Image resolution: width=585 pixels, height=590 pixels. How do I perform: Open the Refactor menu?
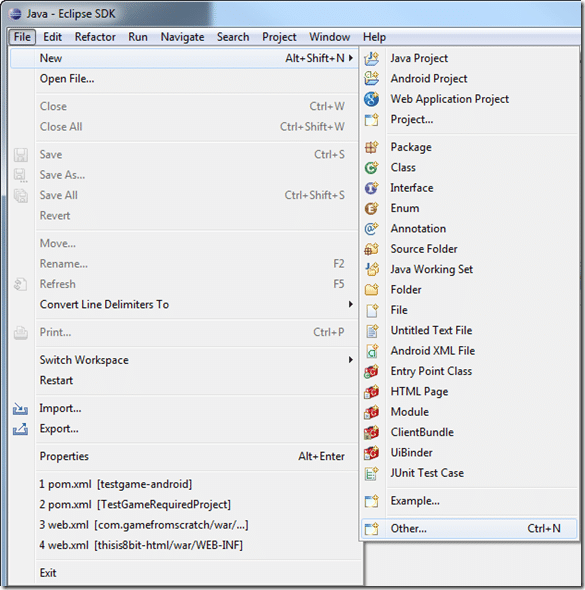click(x=95, y=37)
